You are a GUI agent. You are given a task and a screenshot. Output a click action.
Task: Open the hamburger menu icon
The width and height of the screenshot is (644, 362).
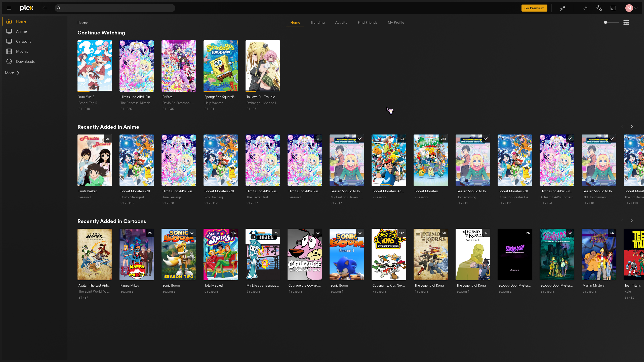pyautogui.click(x=9, y=8)
